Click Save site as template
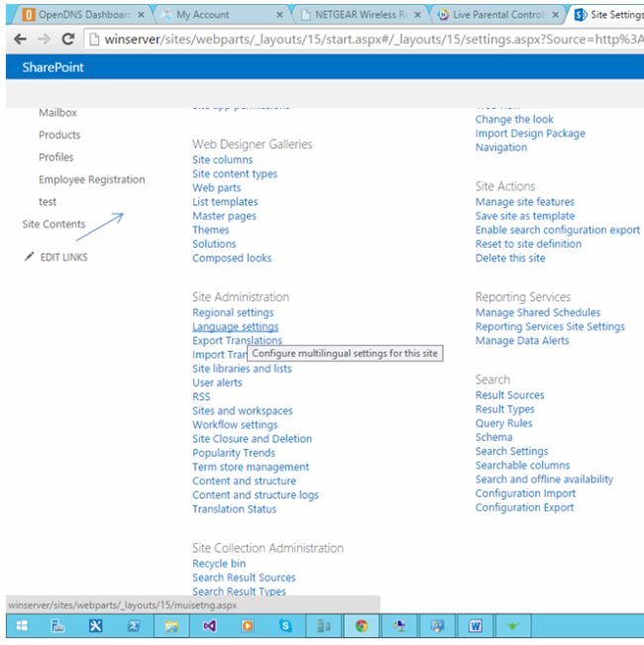 [x=525, y=216]
